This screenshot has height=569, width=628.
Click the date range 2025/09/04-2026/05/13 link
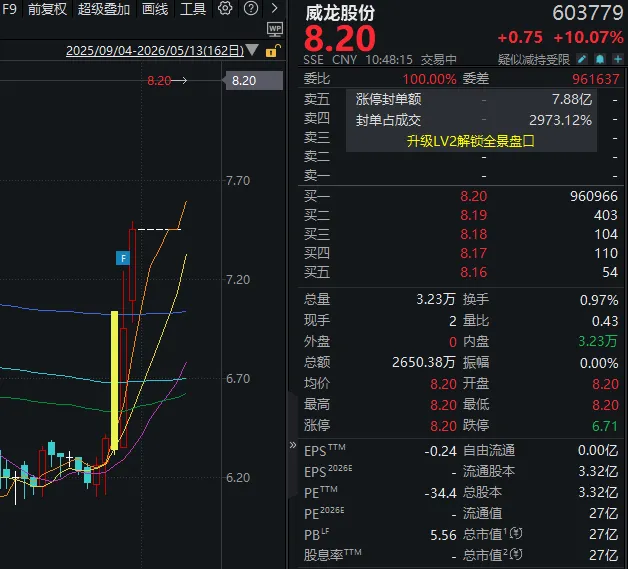(155, 51)
